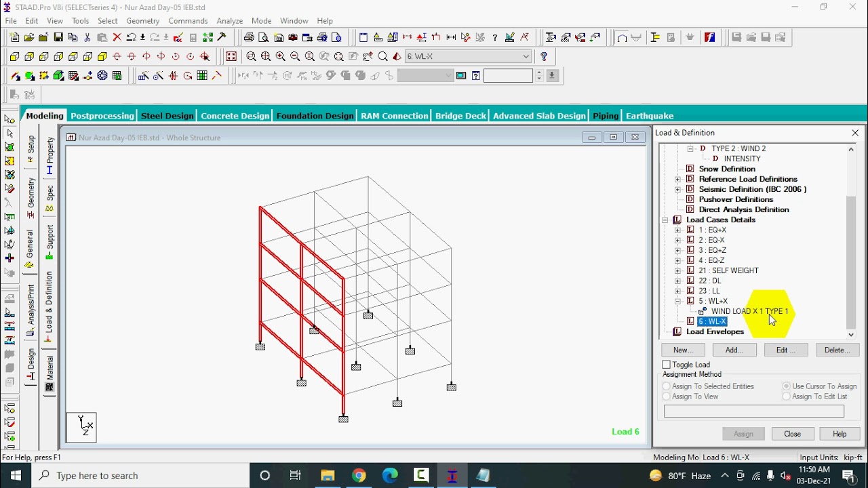Click the red 'f' formula icon
868x488 pixels.
point(709,38)
